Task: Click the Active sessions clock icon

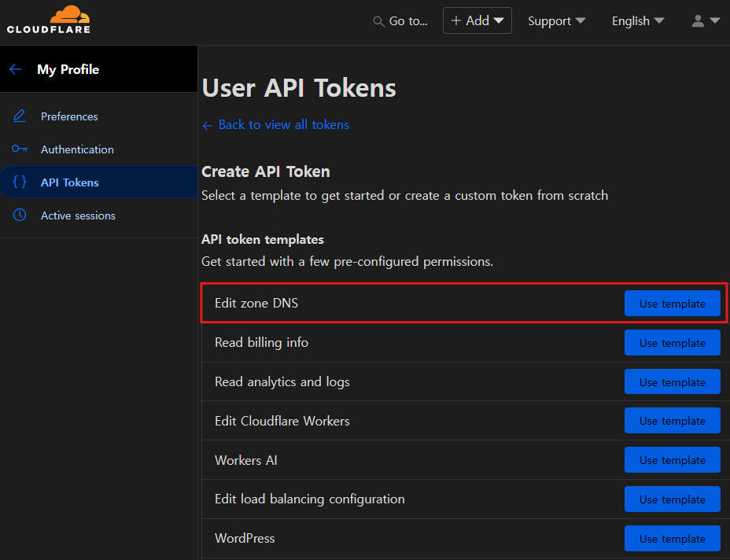Action: point(20,215)
